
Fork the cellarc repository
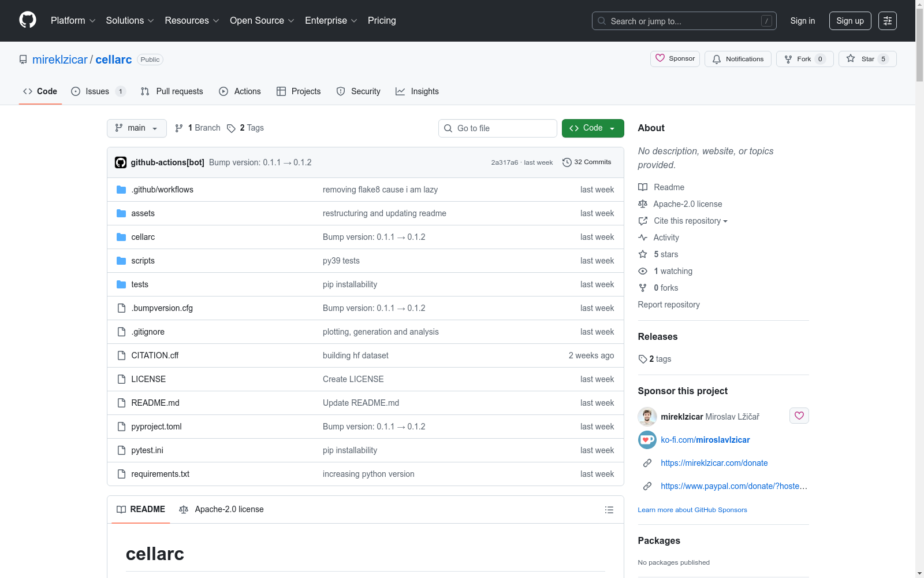click(x=804, y=59)
